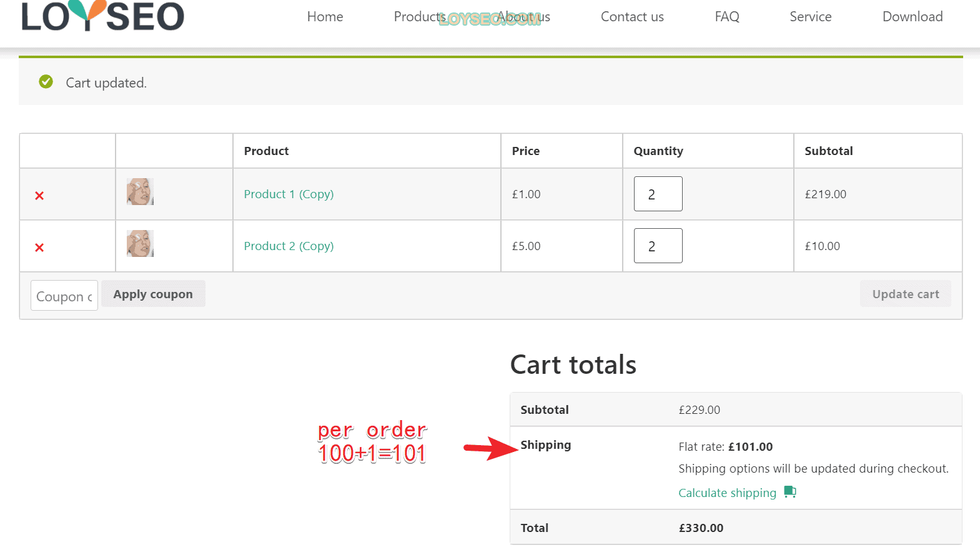Click the LOYSEO logo
This screenshot has height=552, width=980.
click(103, 16)
